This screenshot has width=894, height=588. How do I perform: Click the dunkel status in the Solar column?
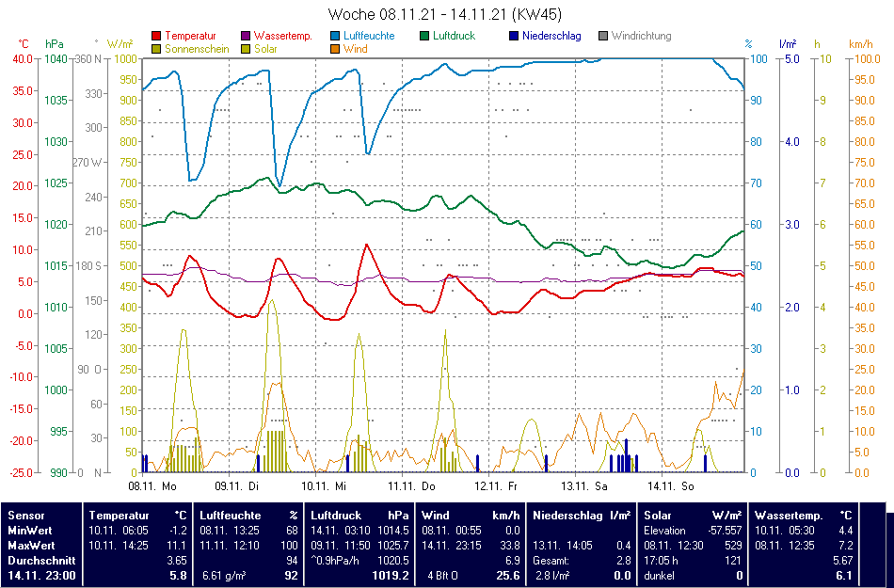pos(659,576)
